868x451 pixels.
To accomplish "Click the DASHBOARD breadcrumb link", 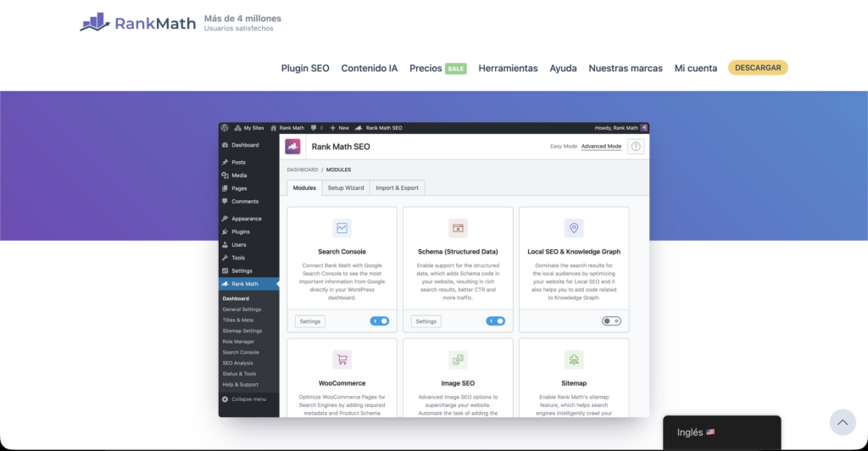I will click(x=303, y=170).
